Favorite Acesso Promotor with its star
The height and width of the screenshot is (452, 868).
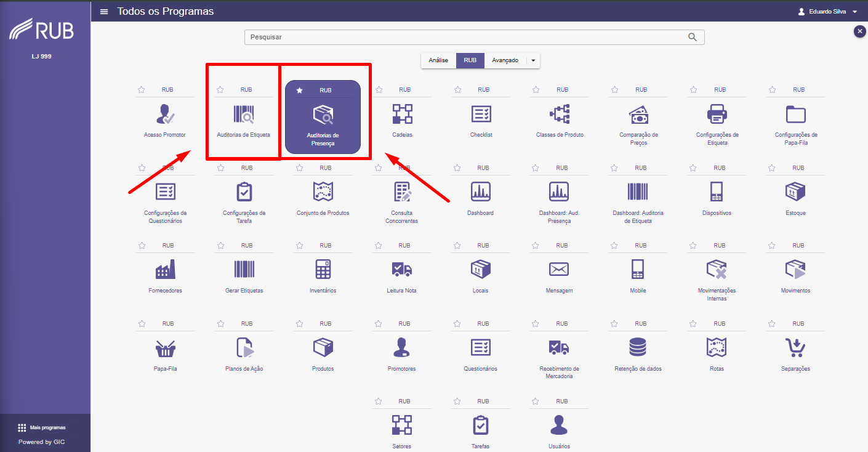click(x=142, y=90)
